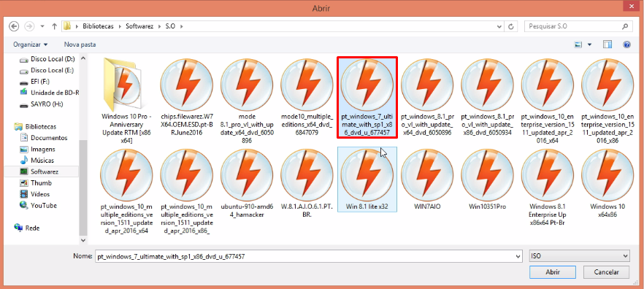Click the change view icon

(579, 45)
